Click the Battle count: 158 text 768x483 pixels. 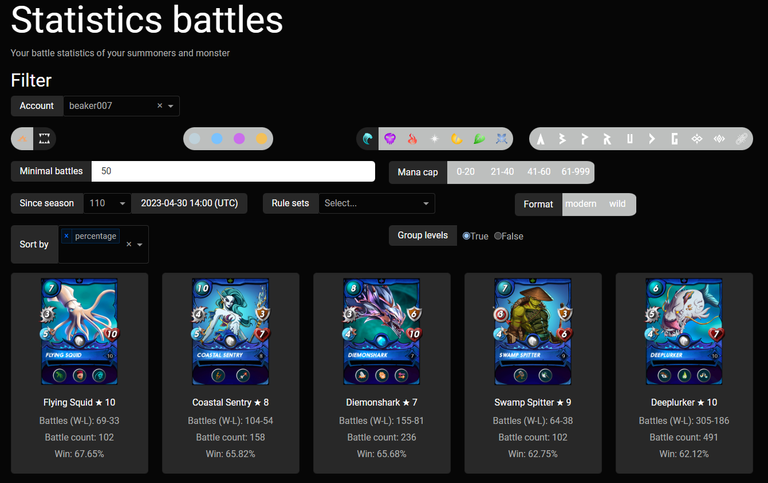231,437
